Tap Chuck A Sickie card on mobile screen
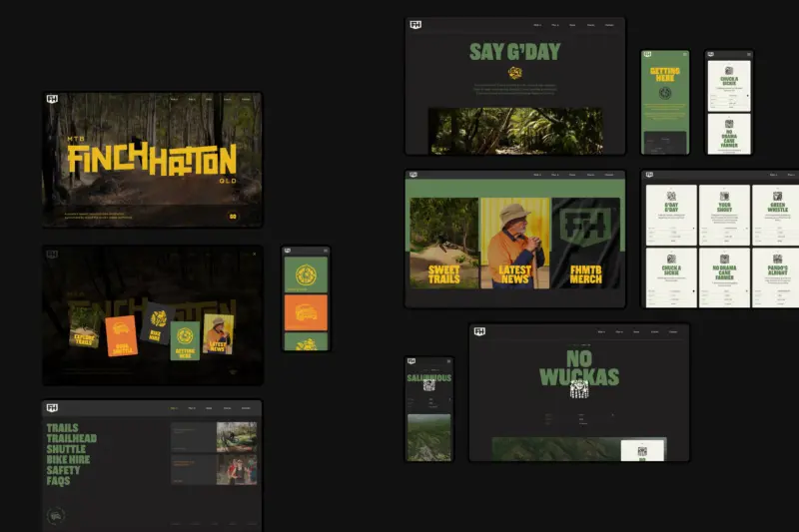The width and height of the screenshot is (799, 532). [x=729, y=86]
